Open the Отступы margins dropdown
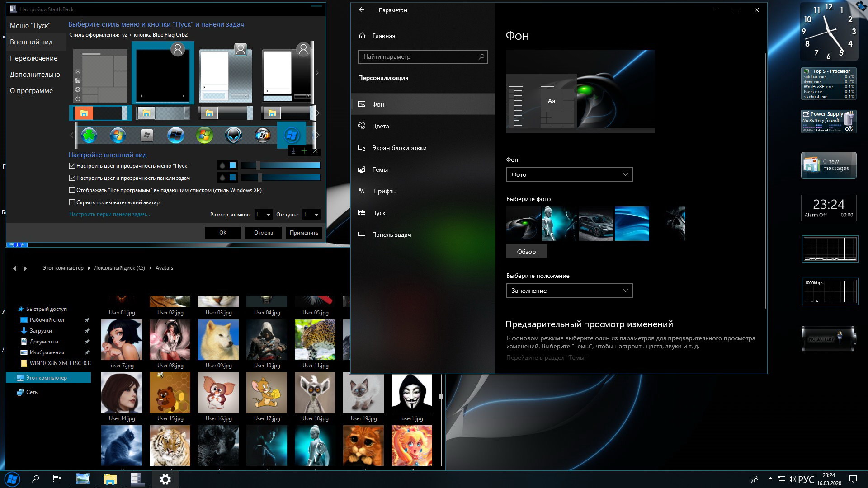The height and width of the screenshot is (488, 868). [311, 215]
